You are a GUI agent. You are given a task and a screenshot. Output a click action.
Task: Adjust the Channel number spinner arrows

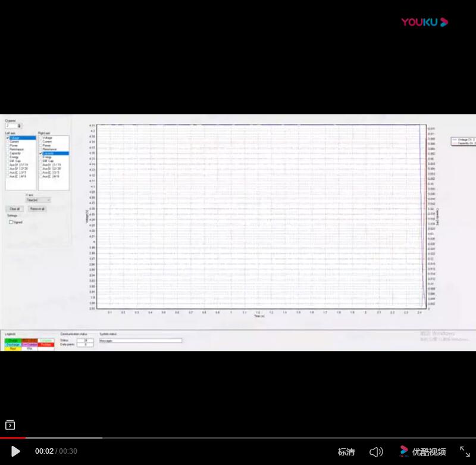coord(19,126)
